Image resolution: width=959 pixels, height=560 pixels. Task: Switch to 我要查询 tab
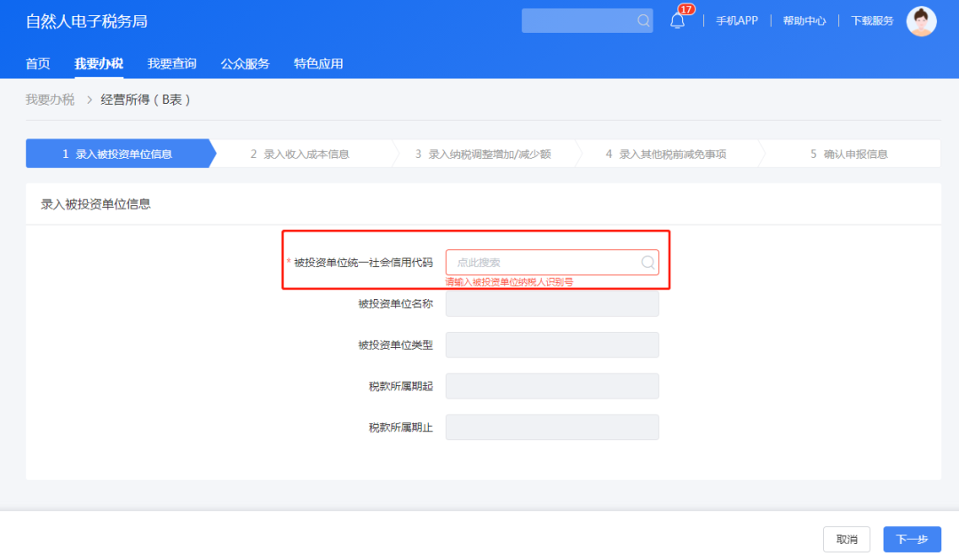pyautogui.click(x=171, y=64)
